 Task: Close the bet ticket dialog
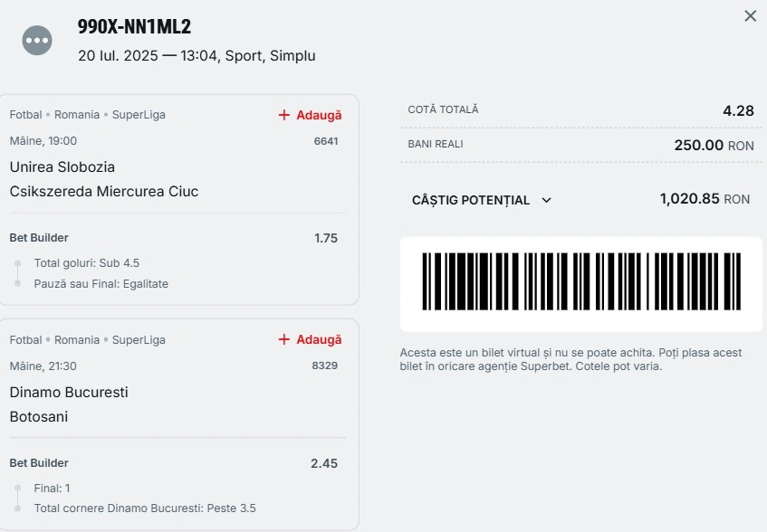pos(750,16)
